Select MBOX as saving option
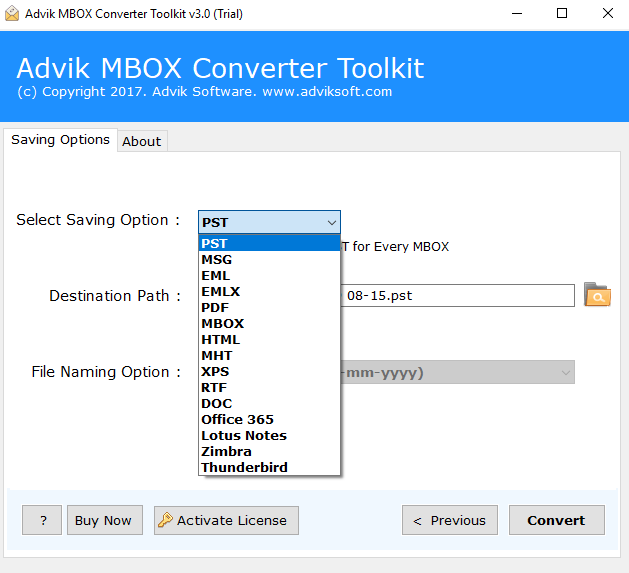629x573 pixels. click(x=269, y=323)
